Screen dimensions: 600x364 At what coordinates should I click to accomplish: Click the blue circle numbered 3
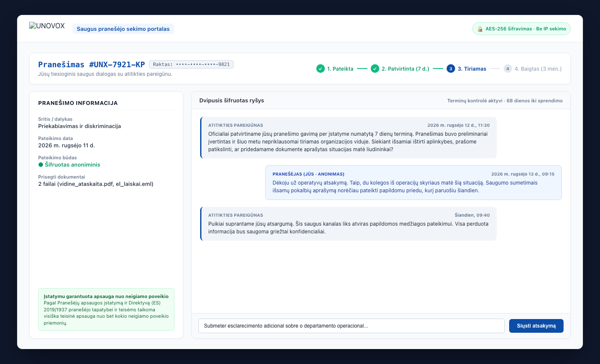tap(451, 69)
